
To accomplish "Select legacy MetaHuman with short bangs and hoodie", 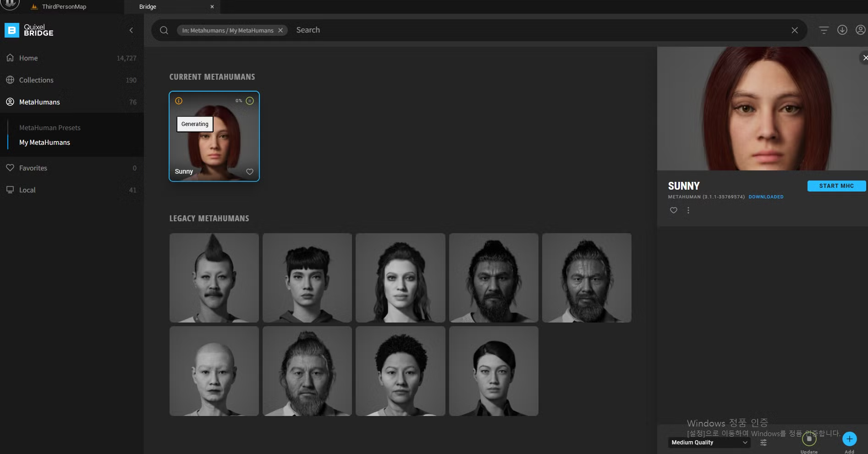I will pyautogui.click(x=307, y=278).
